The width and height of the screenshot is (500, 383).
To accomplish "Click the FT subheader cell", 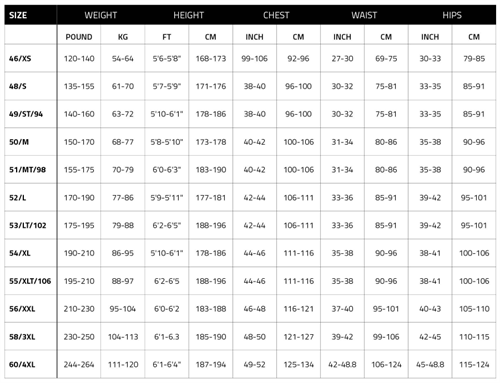I will pos(167,37).
